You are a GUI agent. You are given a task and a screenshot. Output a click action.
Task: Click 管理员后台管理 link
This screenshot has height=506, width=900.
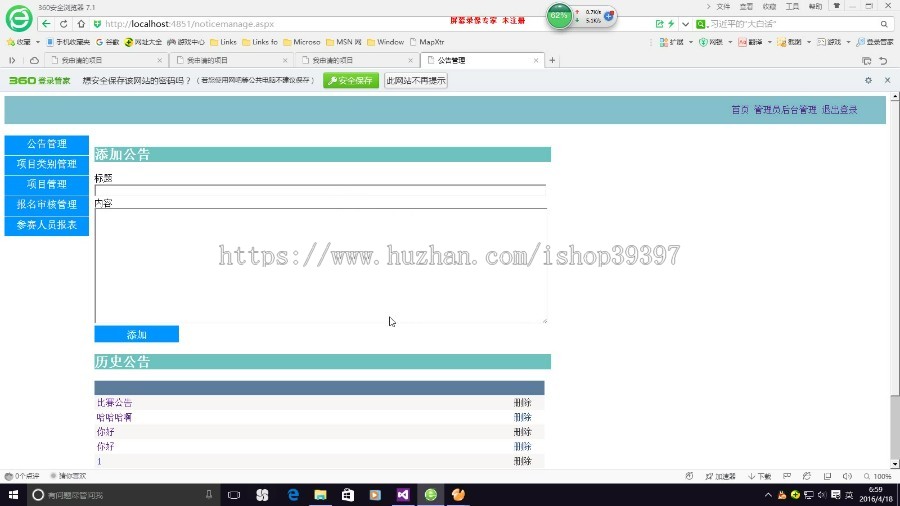785,110
